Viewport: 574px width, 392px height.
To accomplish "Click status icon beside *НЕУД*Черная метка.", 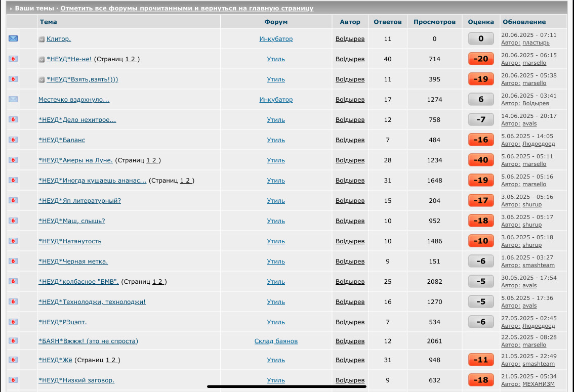I will tap(13, 261).
